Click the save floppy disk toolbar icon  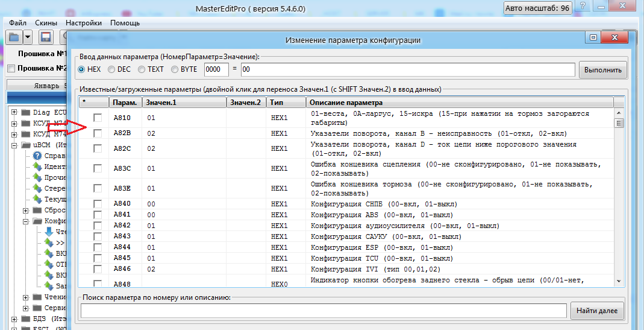pyautogui.click(x=46, y=37)
